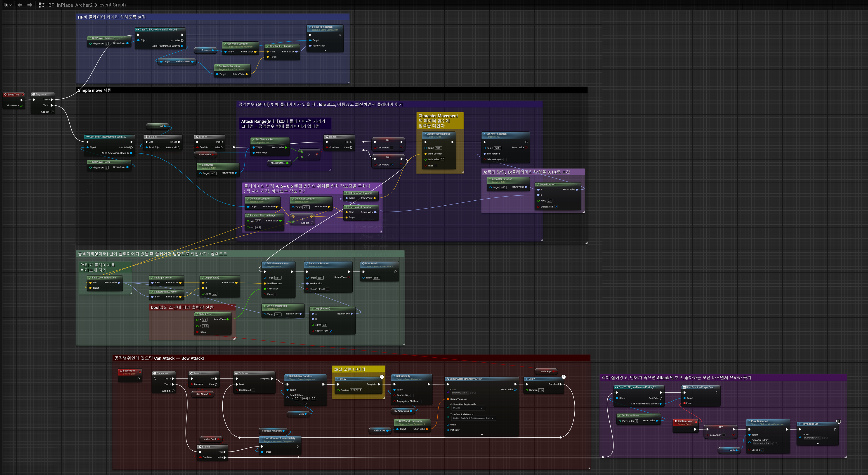Toggle Teleport Physics on top Set Actor Rotation
This screenshot has width=868, height=475.
pos(505,159)
